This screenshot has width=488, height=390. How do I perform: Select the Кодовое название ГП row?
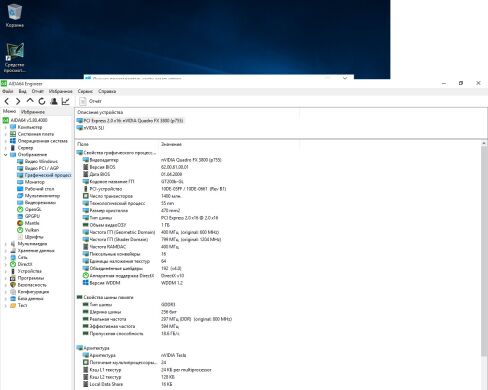click(x=133, y=182)
